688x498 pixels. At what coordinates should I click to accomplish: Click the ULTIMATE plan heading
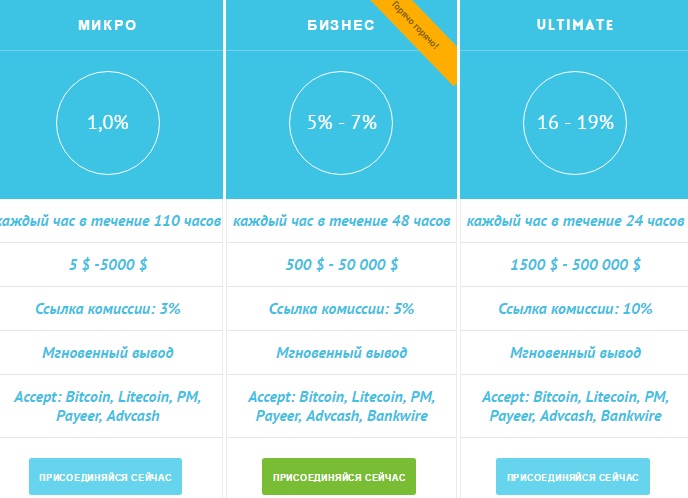(x=575, y=24)
